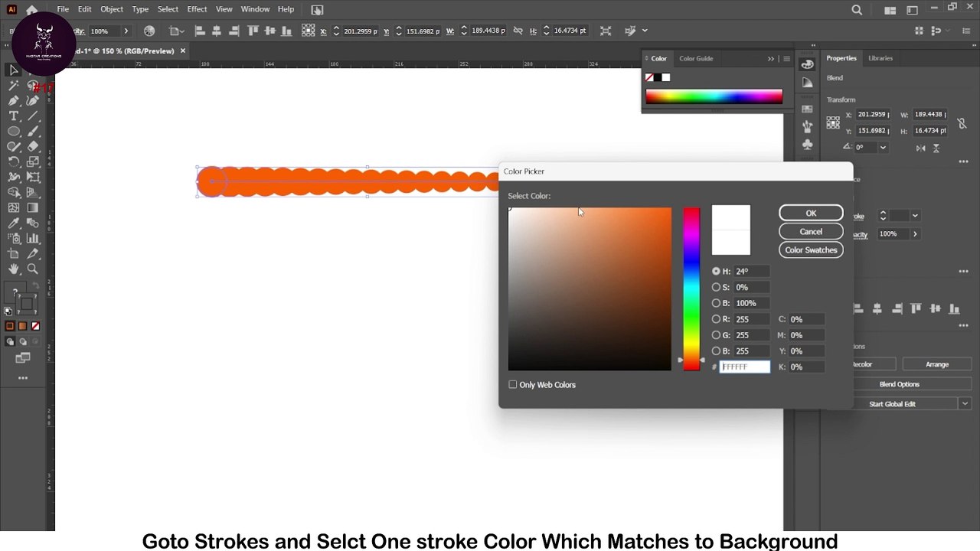Select the H hue radio button
This screenshot has height=551, width=980.
click(x=716, y=271)
